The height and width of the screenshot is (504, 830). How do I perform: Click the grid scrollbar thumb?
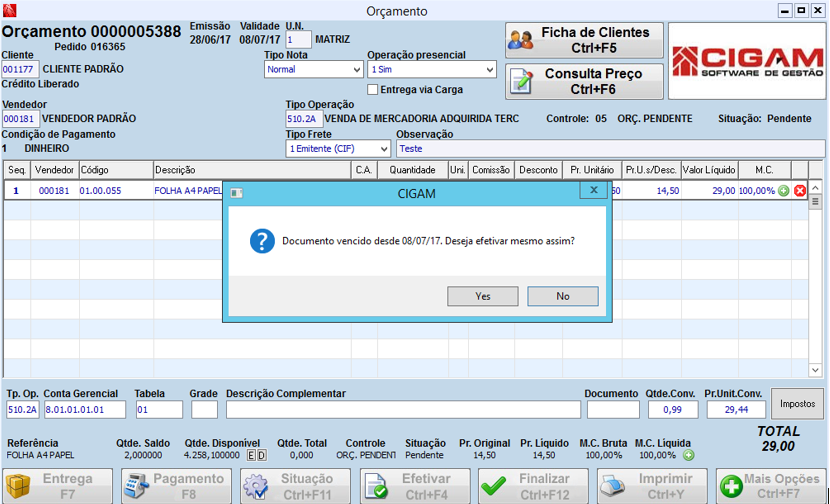pos(815,202)
